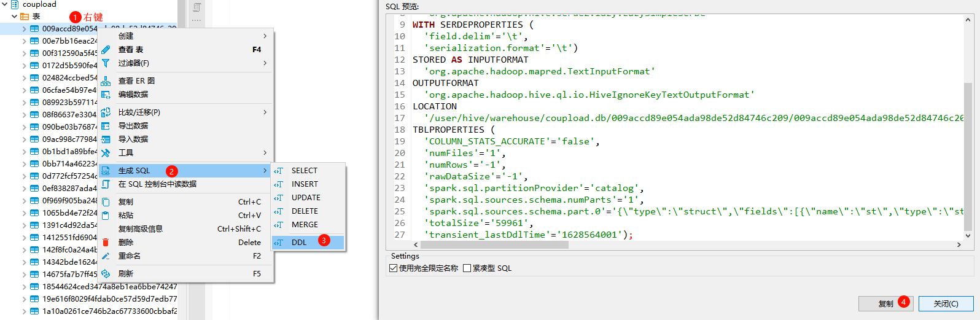Select the 编辑数据 context menu entry
This screenshot has height=320, width=980.
tap(133, 95)
